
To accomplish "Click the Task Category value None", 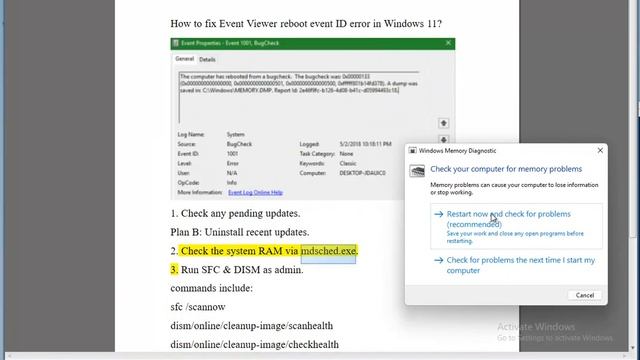I will [346, 154].
